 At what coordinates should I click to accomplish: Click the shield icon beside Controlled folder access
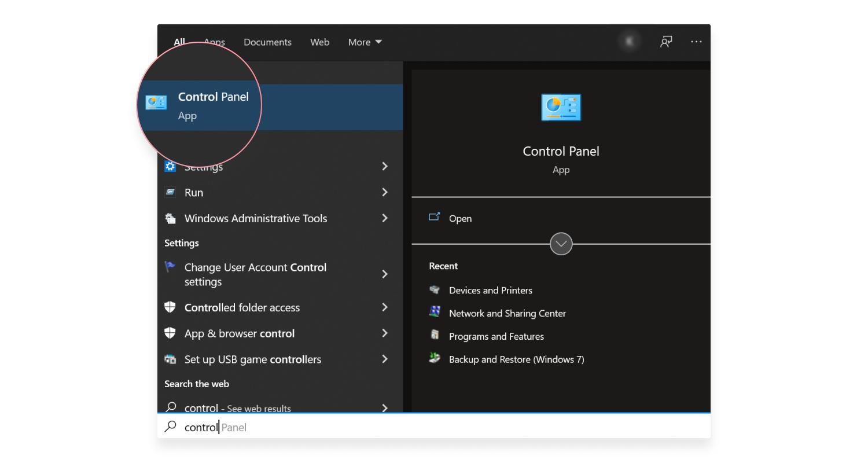click(x=170, y=307)
